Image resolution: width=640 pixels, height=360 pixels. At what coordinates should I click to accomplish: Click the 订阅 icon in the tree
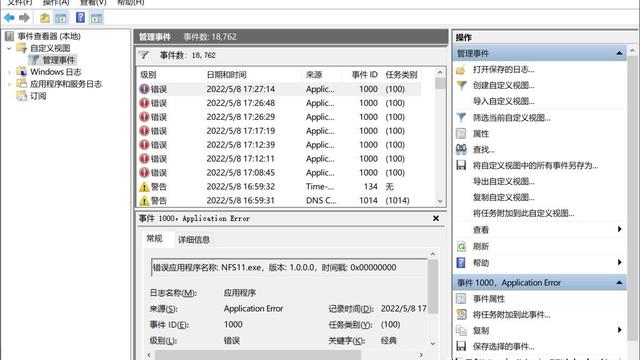pos(21,96)
